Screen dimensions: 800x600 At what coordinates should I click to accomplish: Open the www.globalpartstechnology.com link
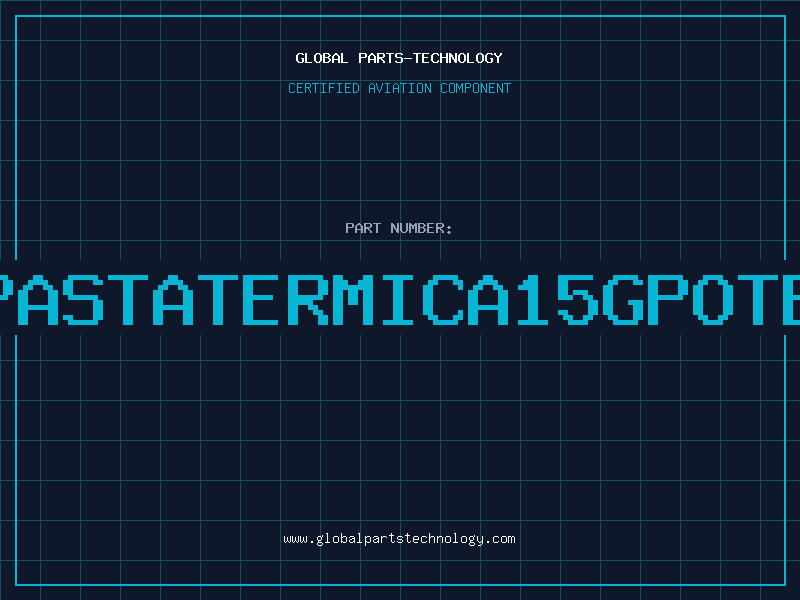399,539
